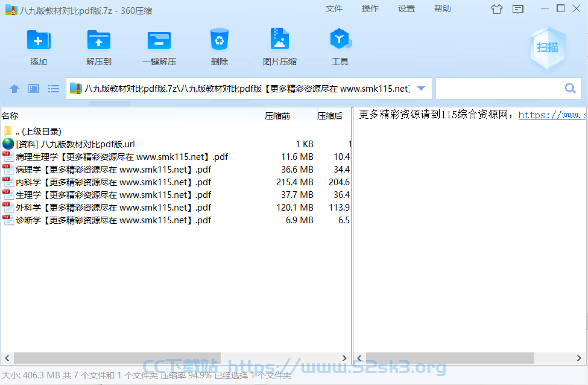588x385 pixels.
Task: Switch to thumbnail view icon
Action: click(34, 89)
